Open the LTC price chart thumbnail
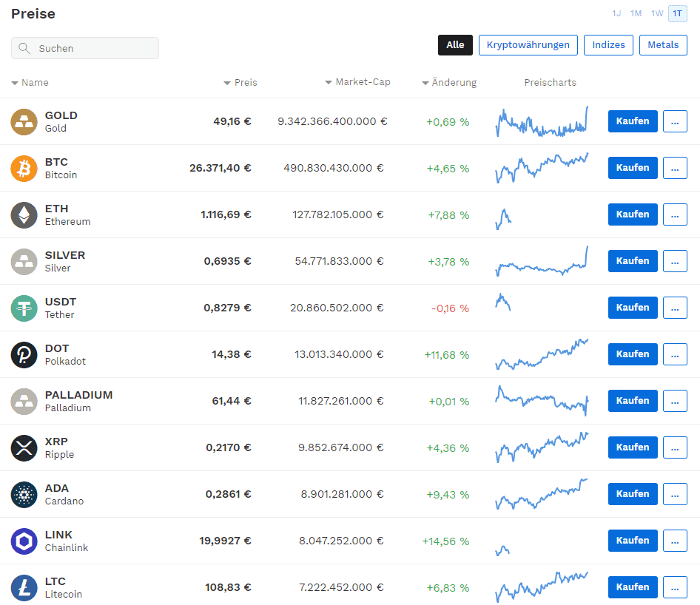This screenshot has height=605, width=700. point(542,587)
